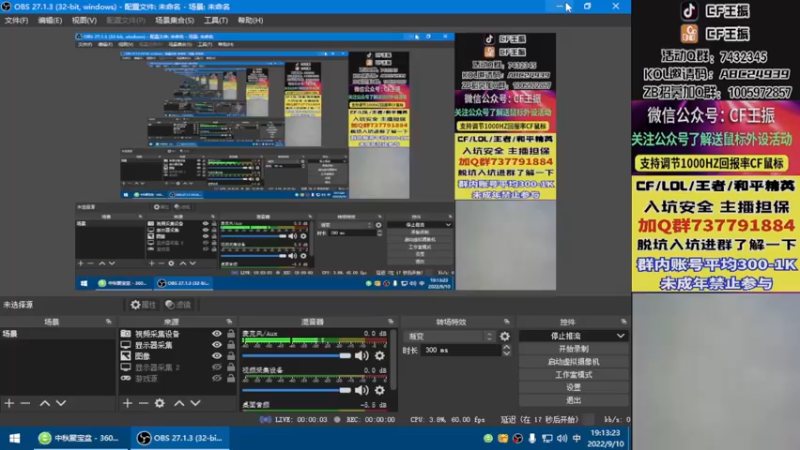Show the 显示器采集 2 source

click(x=217, y=367)
